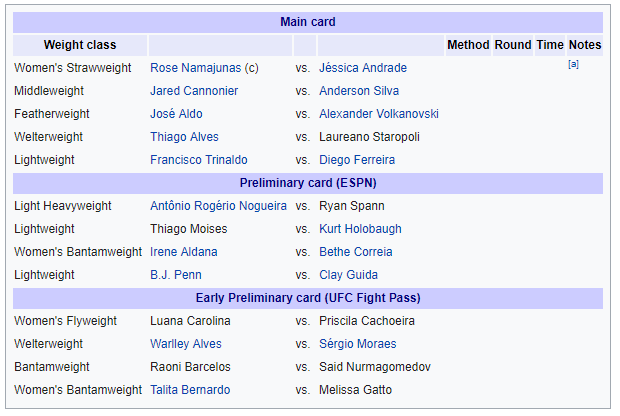This screenshot has width=620, height=416.
Task: Open the Francisco Trinaldo link
Action: point(199,160)
